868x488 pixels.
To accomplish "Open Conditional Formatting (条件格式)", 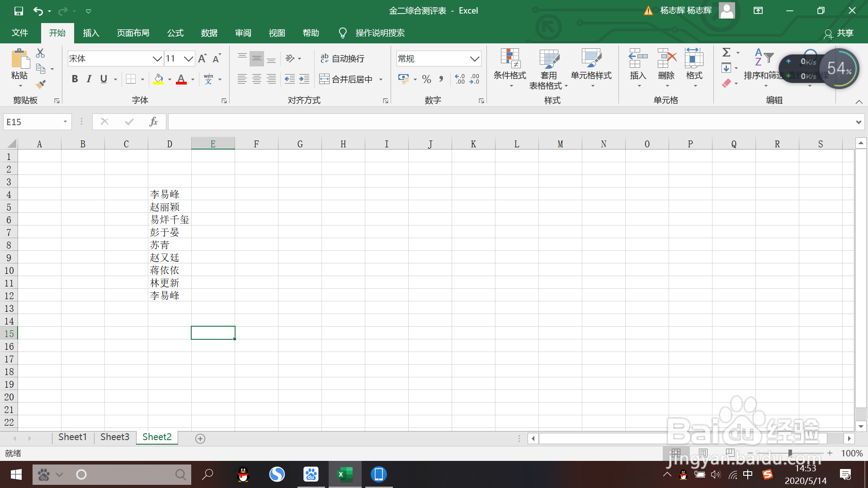I will 509,68.
